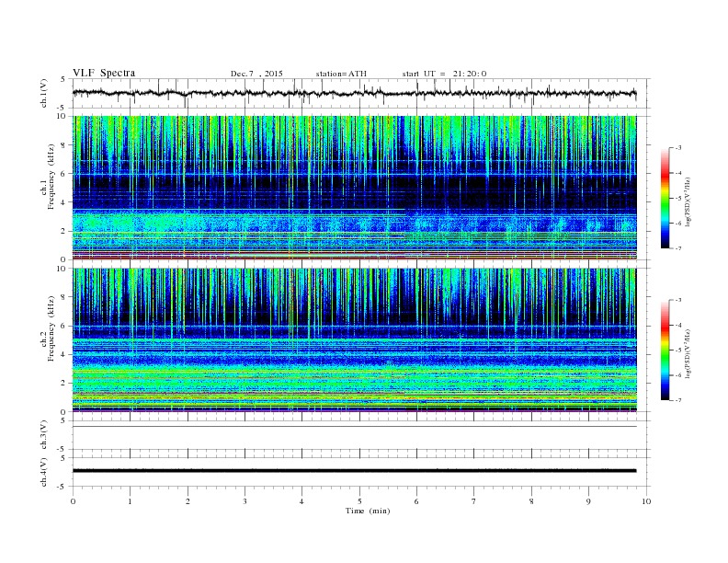Viewport: 728px width, 563px height.
Task: Click the upper color bar's "log(PSD)(V²/Hz)" label
Action: (x=688, y=201)
